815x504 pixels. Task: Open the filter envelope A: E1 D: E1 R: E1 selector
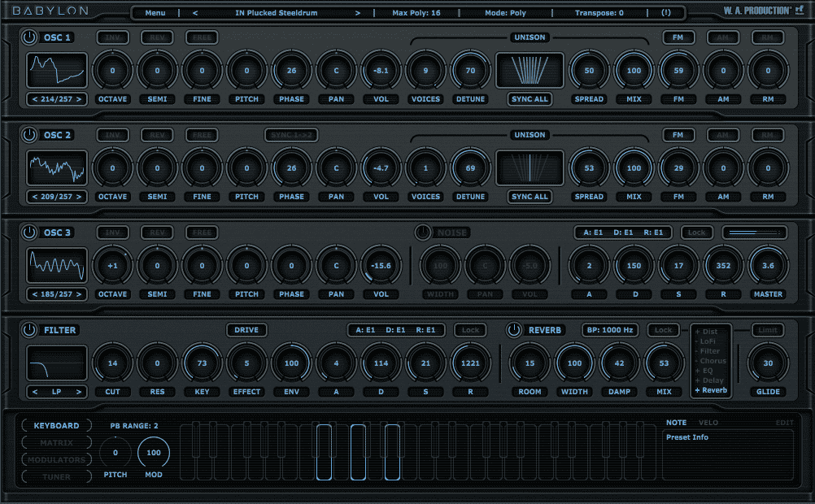[395, 330]
